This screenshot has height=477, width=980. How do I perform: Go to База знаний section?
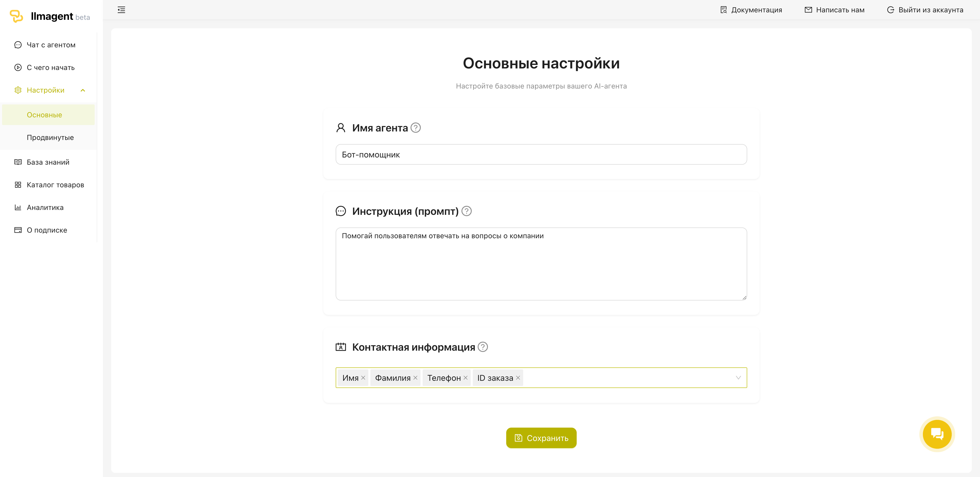[x=48, y=162]
